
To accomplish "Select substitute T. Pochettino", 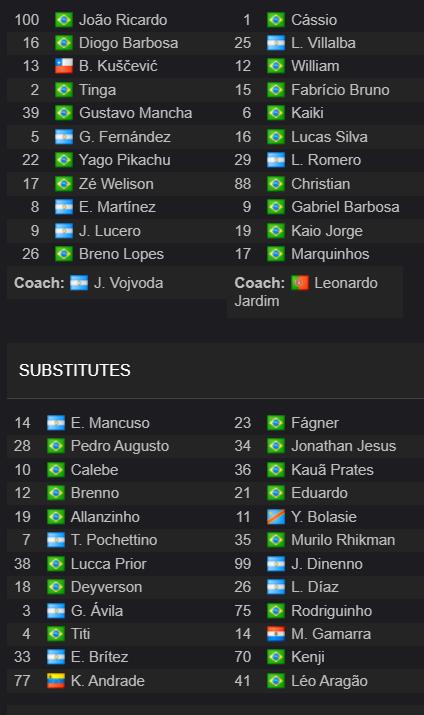I will pos(114,540).
